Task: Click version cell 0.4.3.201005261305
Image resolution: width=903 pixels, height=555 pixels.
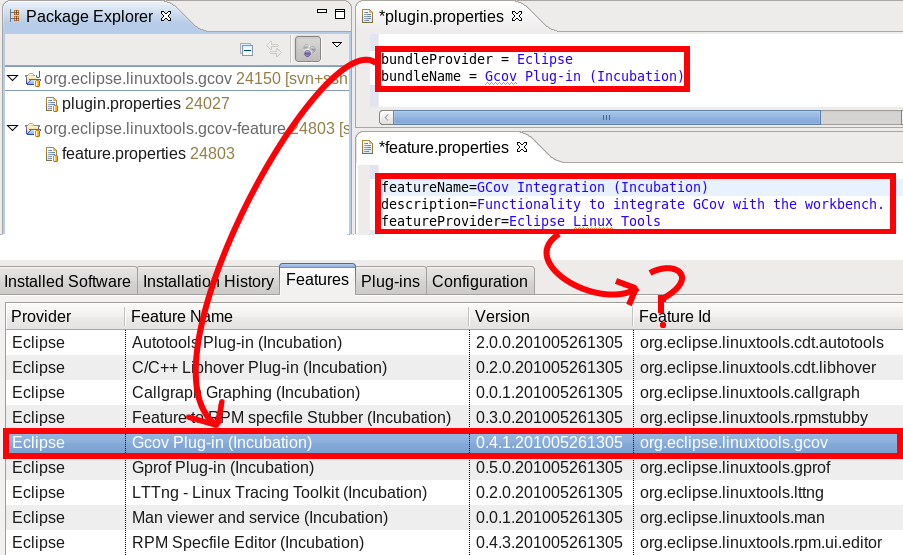Action: tap(549, 542)
